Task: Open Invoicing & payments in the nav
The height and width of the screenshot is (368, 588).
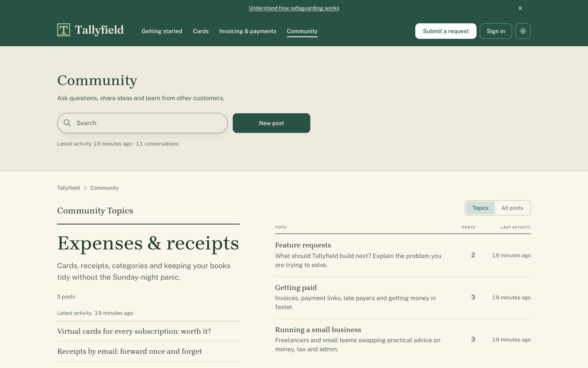Action: [x=248, y=31]
